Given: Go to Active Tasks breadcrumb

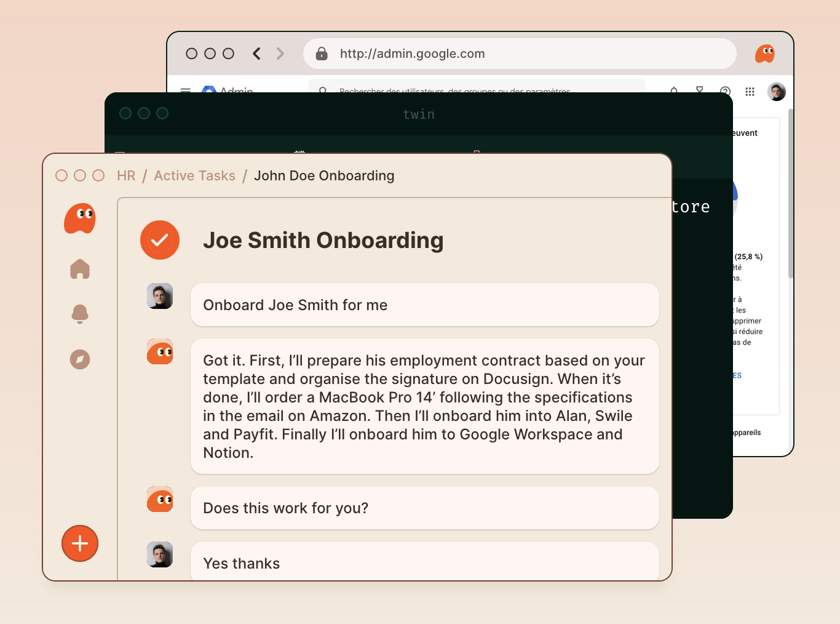Looking at the screenshot, I should pyautogui.click(x=194, y=176).
